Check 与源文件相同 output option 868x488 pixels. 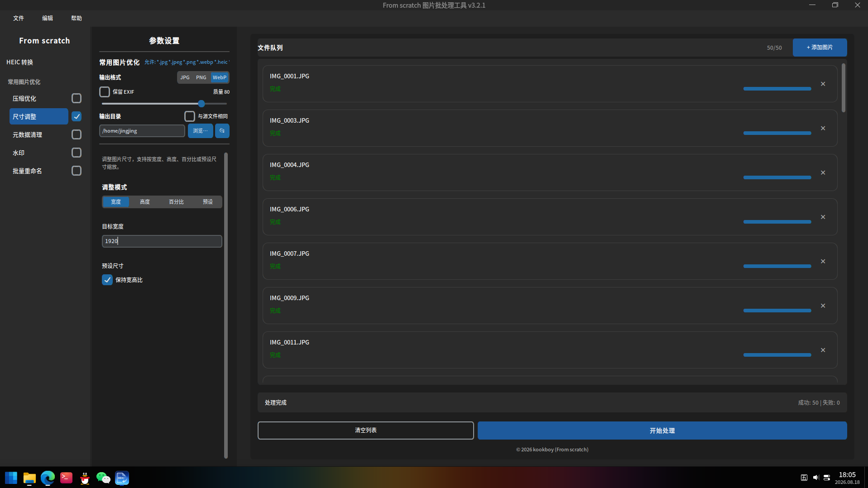[190, 116]
